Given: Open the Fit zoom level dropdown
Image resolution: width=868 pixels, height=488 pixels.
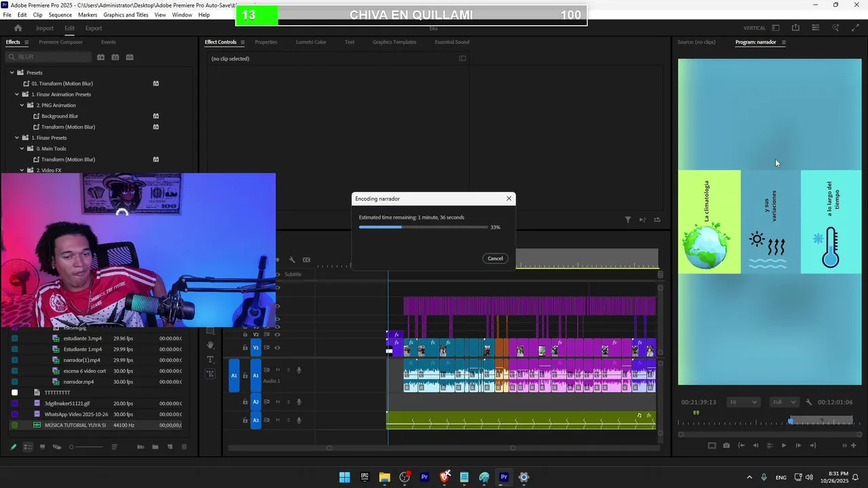Looking at the screenshot, I should click(x=743, y=402).
